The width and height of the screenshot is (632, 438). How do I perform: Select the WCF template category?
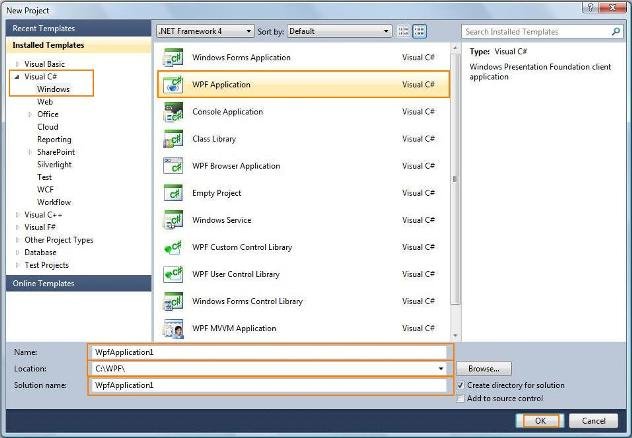click(45, 190)
